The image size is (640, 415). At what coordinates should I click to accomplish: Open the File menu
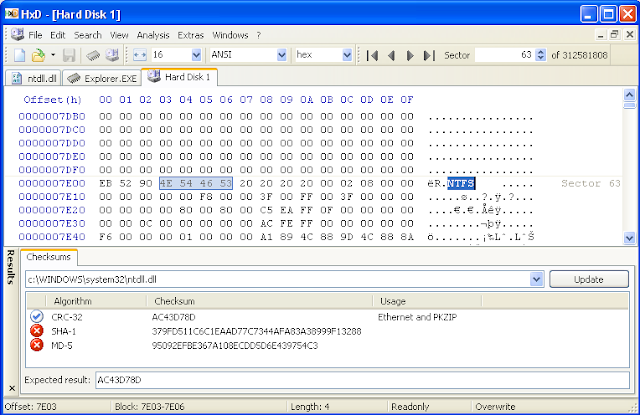pyautogui.click(x=35, y=35)
